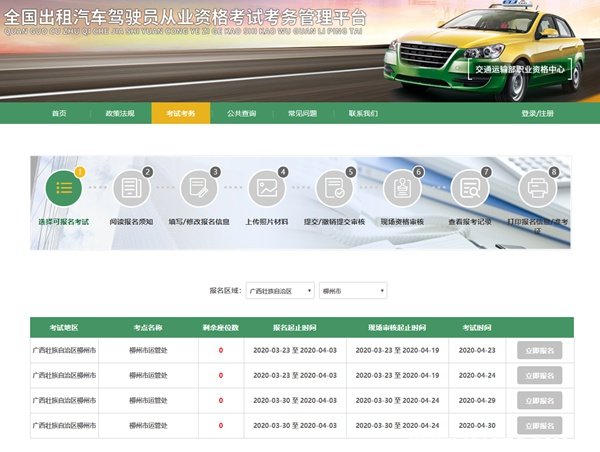Viewport: 600px width, 452px height.
Task: Go to the 政策法规 menu item
Action: coord(119,113)
